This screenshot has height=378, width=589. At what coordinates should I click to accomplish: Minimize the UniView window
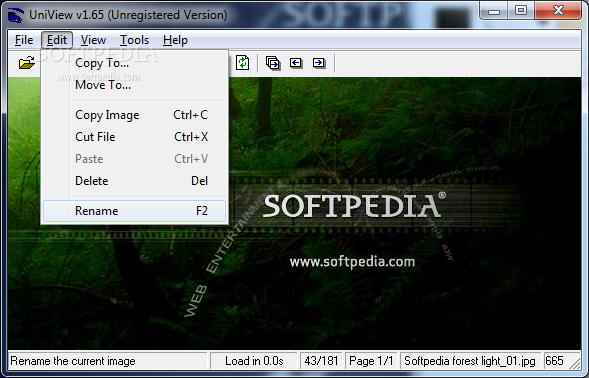(x=494, y=11)
